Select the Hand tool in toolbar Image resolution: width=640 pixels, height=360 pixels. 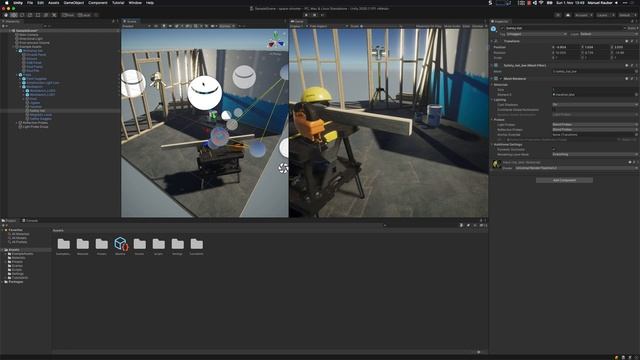tap(6, 15)
